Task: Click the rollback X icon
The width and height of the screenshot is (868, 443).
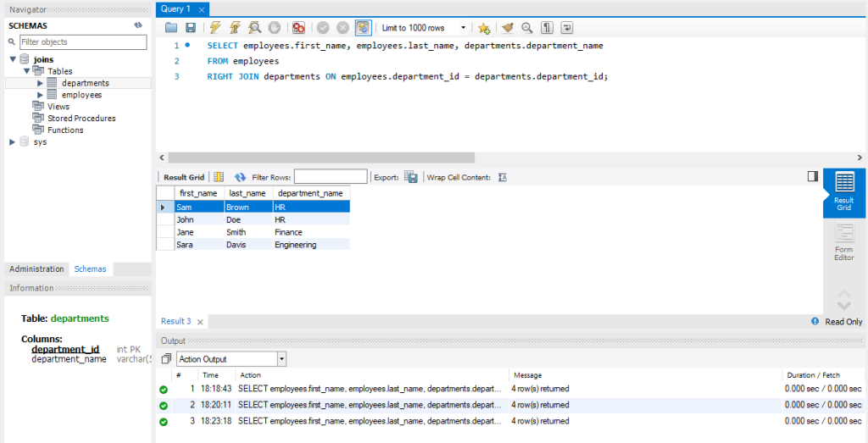Action: (x=343, y=28)
